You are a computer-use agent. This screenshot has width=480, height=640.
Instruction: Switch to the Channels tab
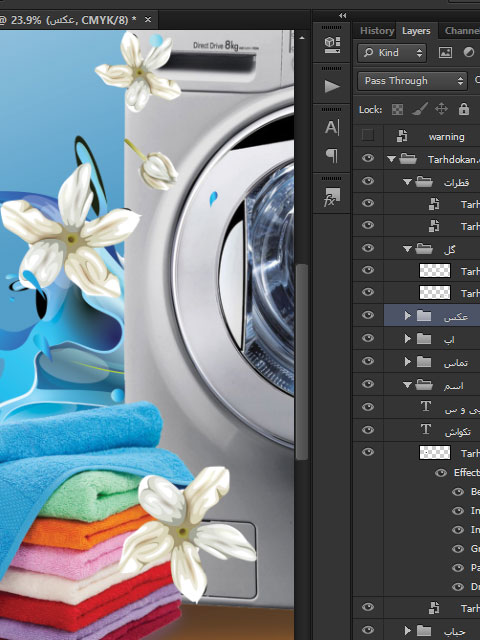462,31
